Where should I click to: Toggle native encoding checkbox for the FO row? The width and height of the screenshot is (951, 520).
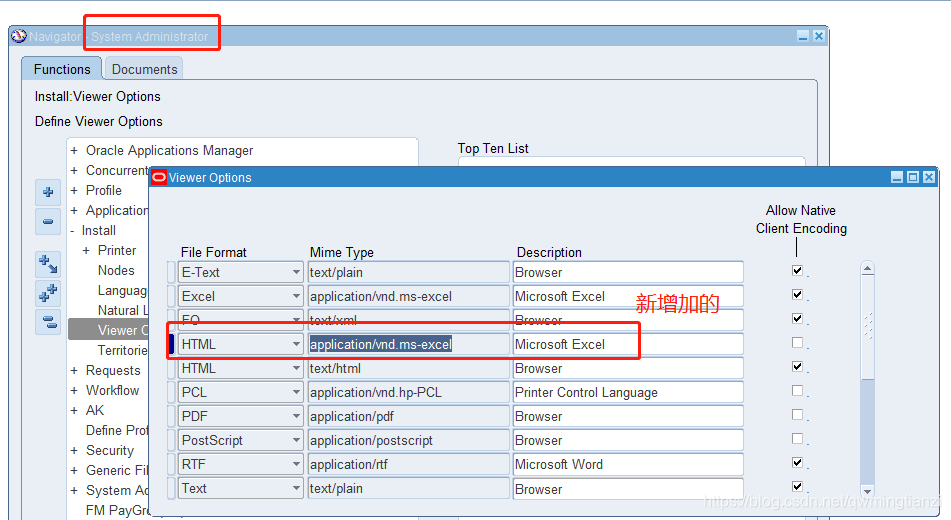(798, 319)
